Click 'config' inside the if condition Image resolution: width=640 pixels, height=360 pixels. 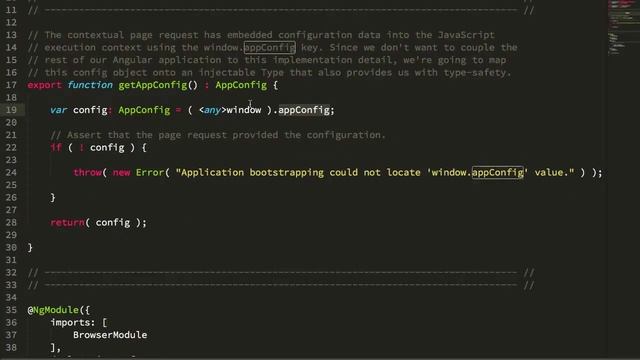point(107,147)
